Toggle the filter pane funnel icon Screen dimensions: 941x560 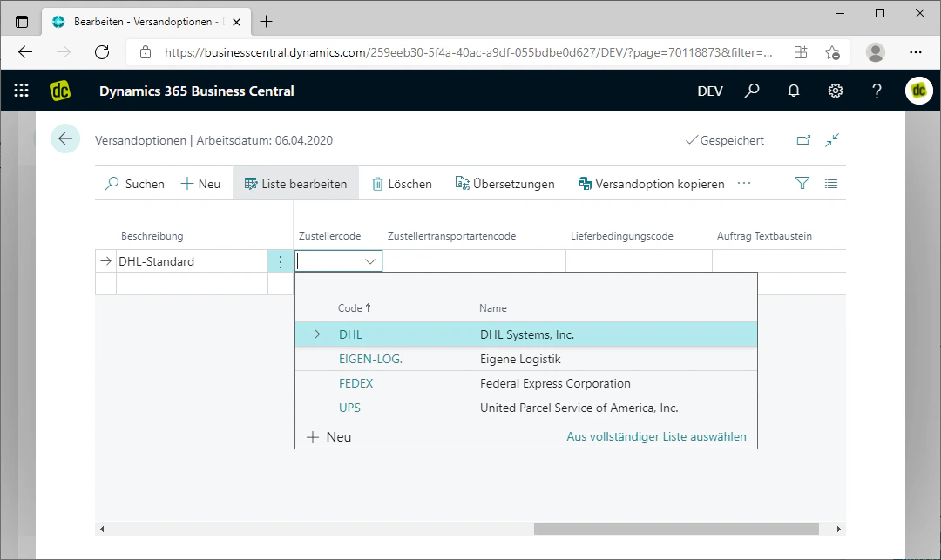pos(802,184)
